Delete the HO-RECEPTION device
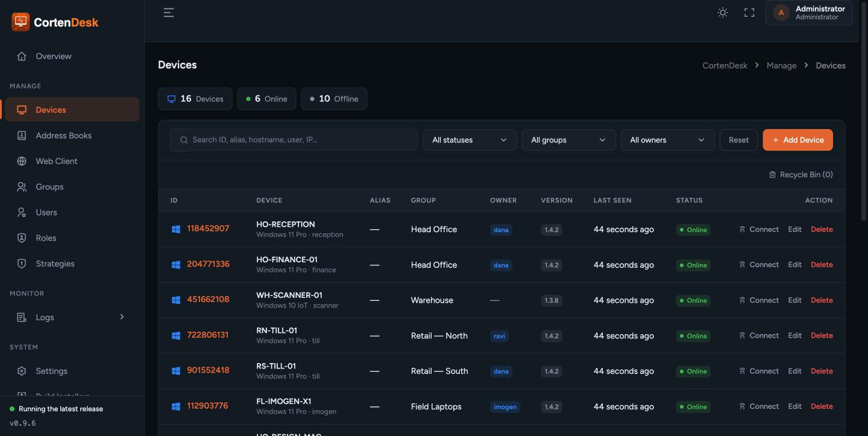The width and height of the screenshot is (868, 436). 822,229
